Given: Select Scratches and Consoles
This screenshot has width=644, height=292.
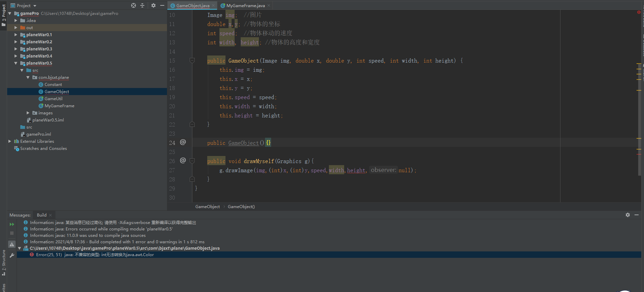Looking at the screenshot, I should (44, 149).
